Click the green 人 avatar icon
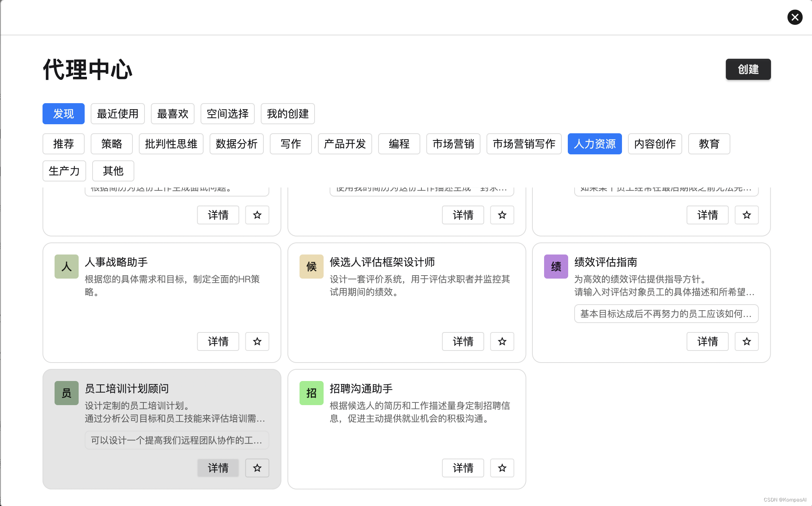Image resolution: width=812 pixels, height=506 pixels. (x=67, y=267)
